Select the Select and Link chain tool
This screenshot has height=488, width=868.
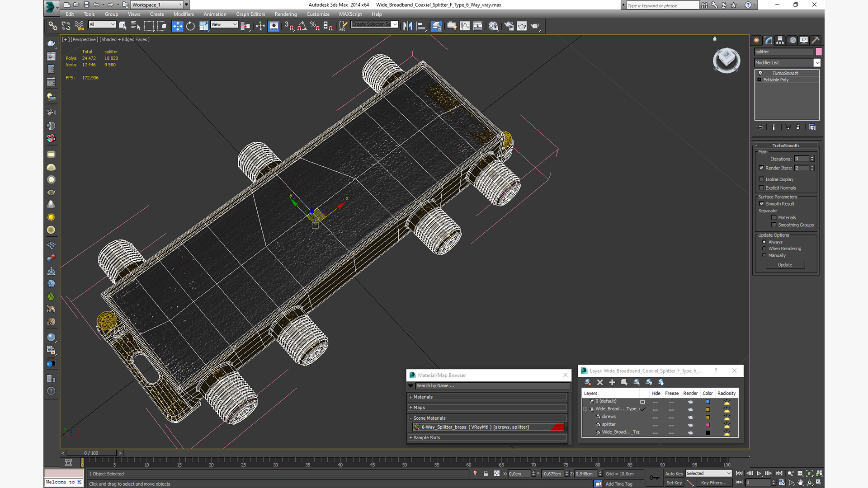click(53, 26)
